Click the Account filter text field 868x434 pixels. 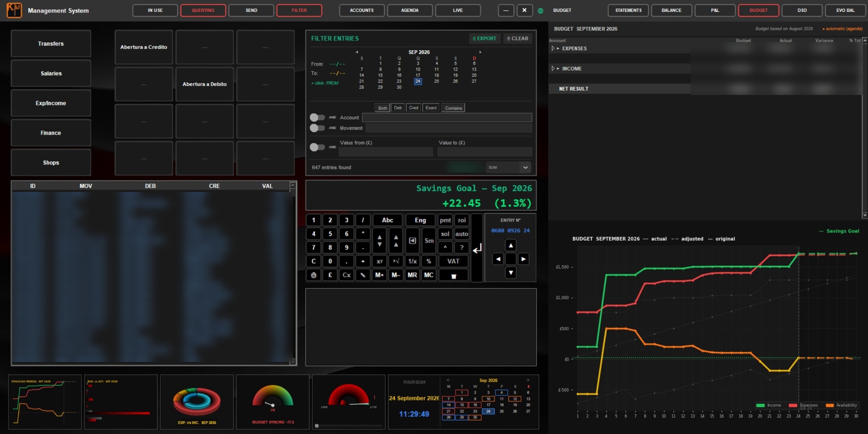(x=447, y=117)
